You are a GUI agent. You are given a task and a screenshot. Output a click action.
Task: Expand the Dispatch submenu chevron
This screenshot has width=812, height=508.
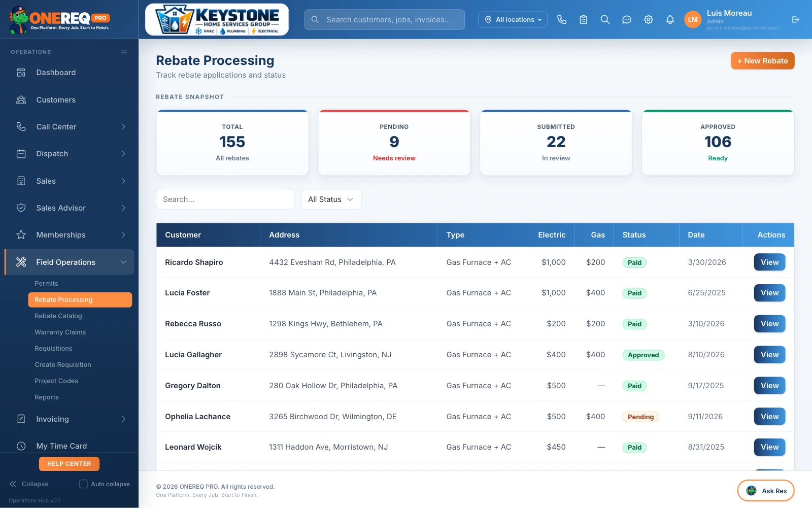tap(123, 154)
